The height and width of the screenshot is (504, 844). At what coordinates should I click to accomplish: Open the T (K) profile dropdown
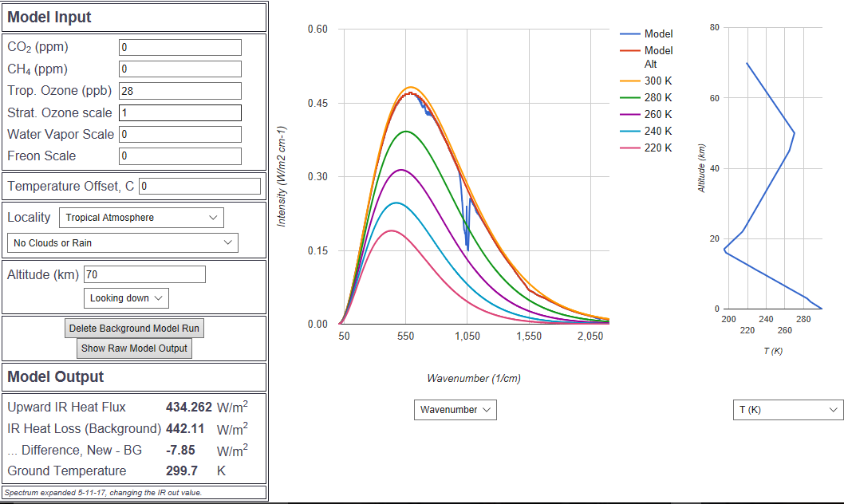787,410
